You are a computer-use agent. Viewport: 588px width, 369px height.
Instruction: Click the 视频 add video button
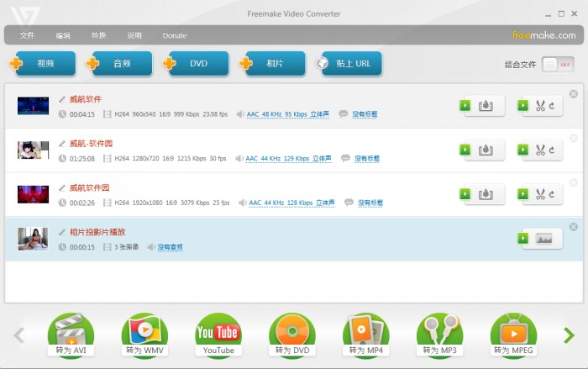click(x=44, y=64)
